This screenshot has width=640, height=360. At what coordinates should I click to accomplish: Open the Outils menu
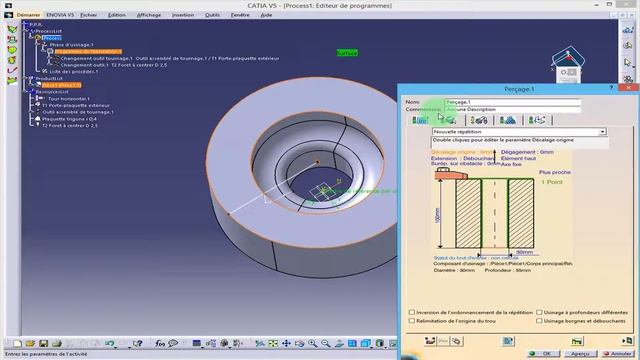pos(212,15)
